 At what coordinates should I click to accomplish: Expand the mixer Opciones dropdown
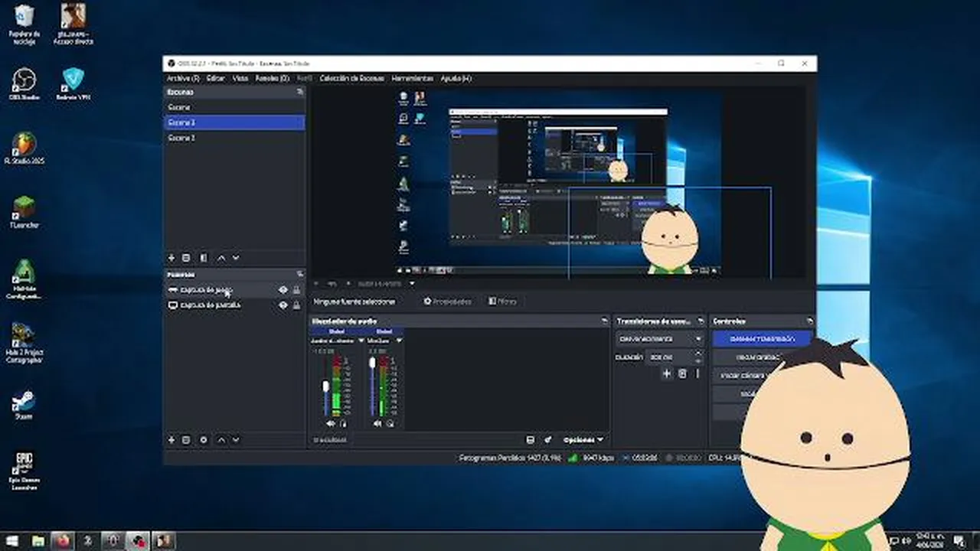tap(583, 440)
